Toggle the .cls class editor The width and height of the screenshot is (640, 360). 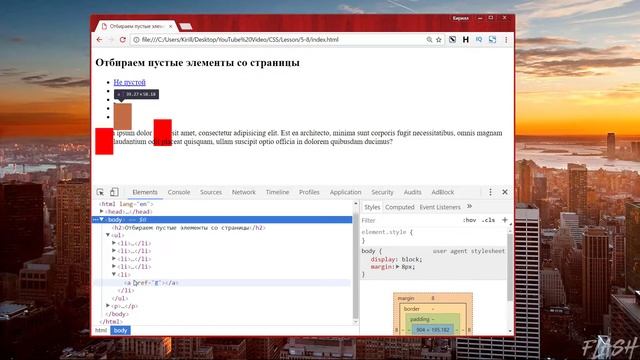point(488,220)
